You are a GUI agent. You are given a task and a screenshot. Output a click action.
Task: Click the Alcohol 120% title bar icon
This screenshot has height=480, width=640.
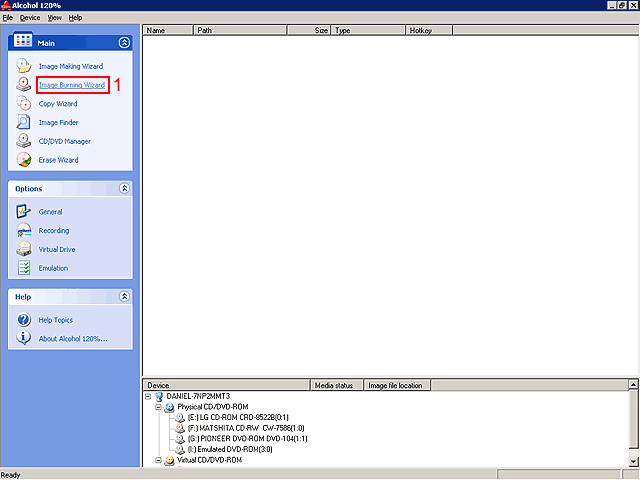5,5
